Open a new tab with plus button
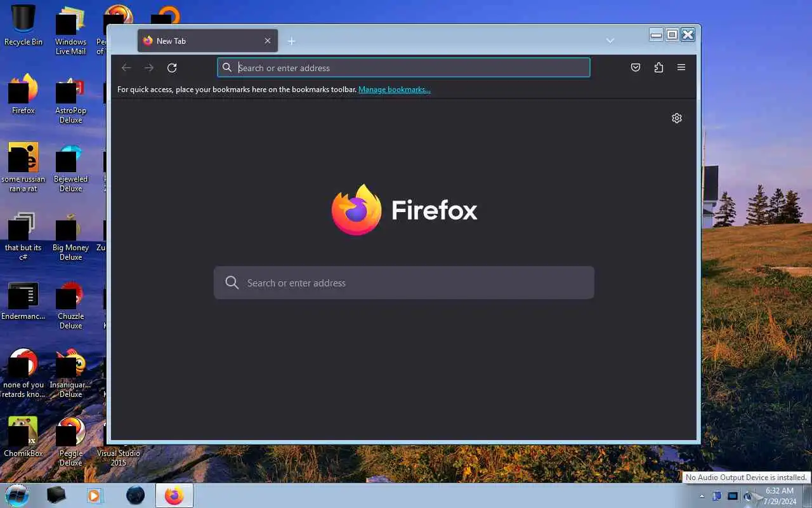The image size is (812, 508). [x=291, y=41]
